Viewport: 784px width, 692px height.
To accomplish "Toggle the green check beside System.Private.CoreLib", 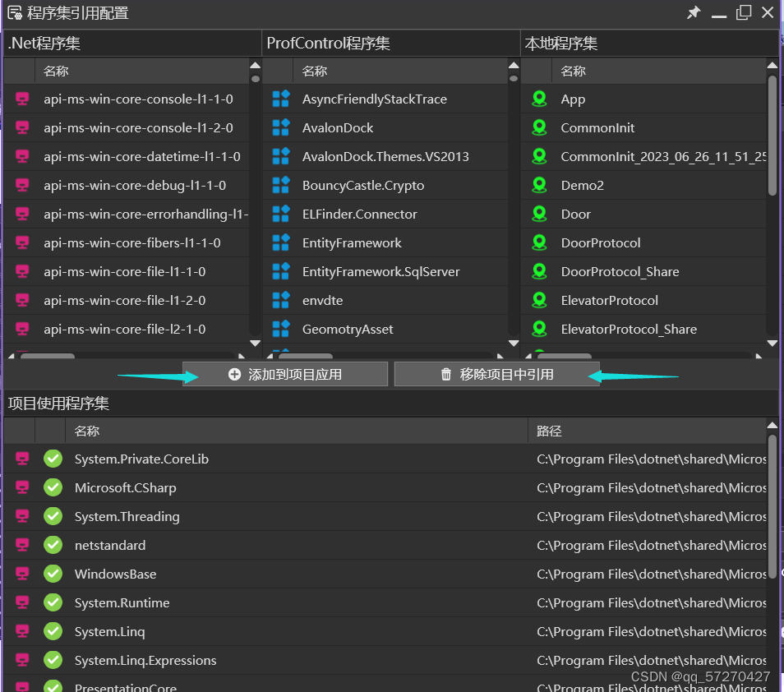I will [53, 459].
